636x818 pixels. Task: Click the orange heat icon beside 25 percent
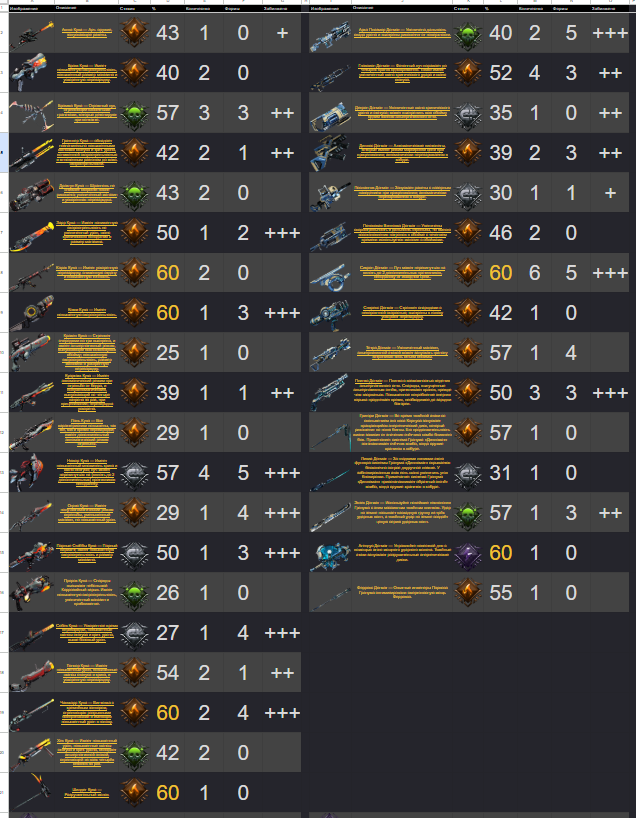point(134,353)
